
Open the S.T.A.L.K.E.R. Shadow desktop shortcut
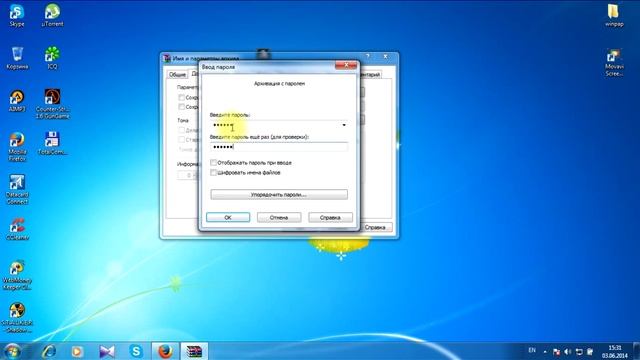point(17,318)
